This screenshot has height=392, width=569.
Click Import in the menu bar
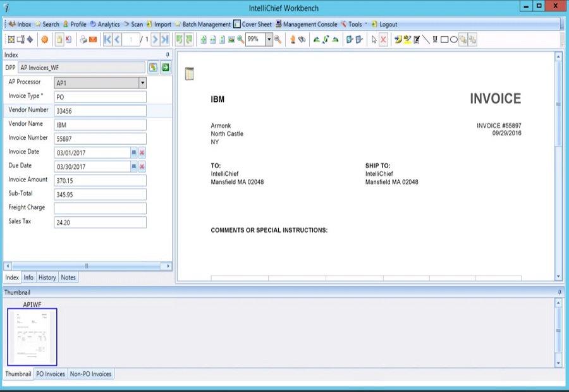[x=159, y=24]
